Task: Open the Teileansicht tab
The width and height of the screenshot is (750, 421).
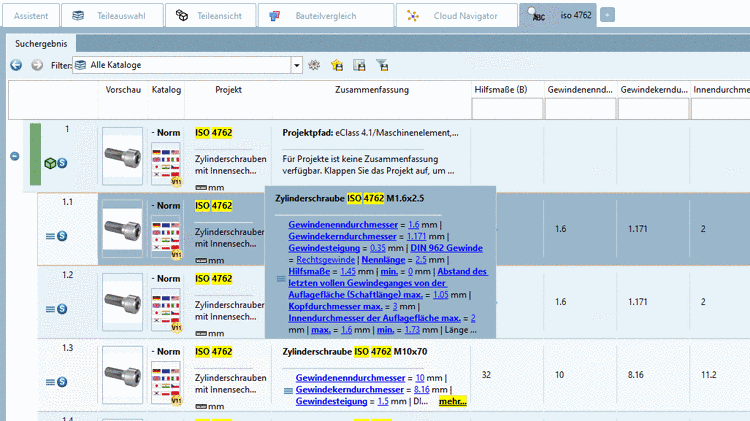Action: pyautogui.click(x=210, y=16)
